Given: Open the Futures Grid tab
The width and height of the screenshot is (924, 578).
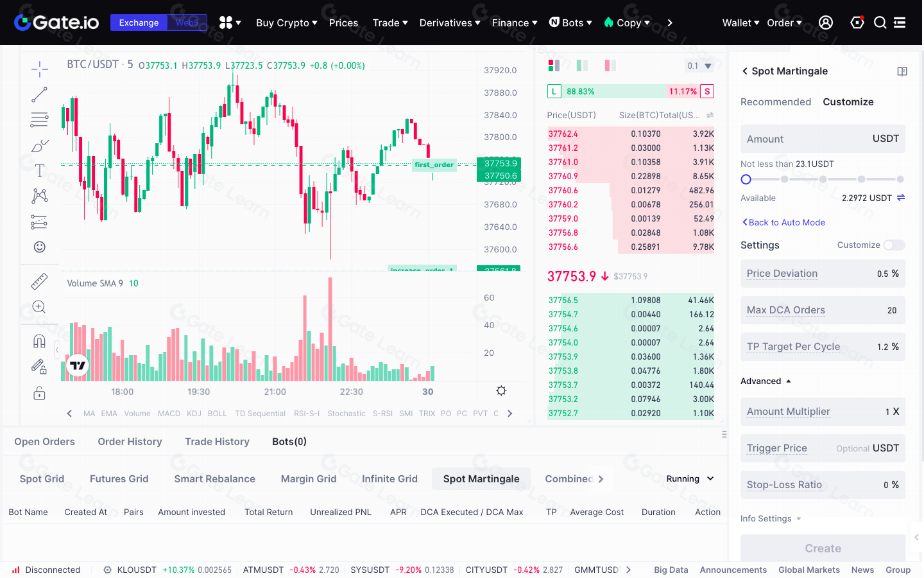Looking at the screenshot, I should pyautogui.click(x=119, y=478).
